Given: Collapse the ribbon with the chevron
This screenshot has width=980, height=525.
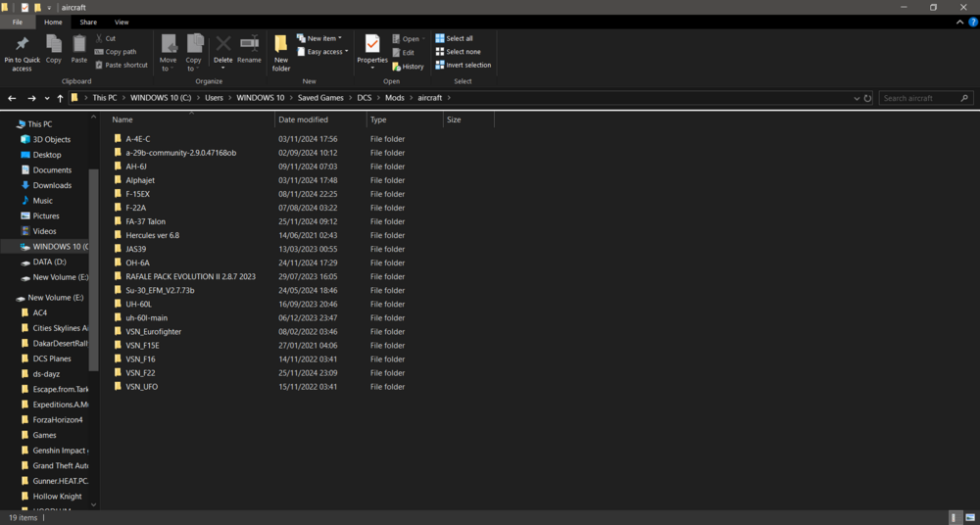Looking at the screenshot, I should click(x=960, y=22).
